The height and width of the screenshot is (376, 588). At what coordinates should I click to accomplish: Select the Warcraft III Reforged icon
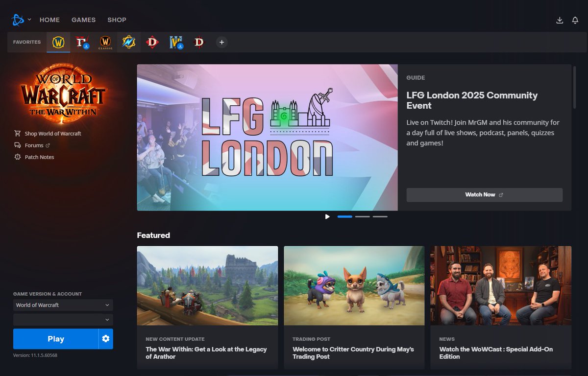coord(175,42)
